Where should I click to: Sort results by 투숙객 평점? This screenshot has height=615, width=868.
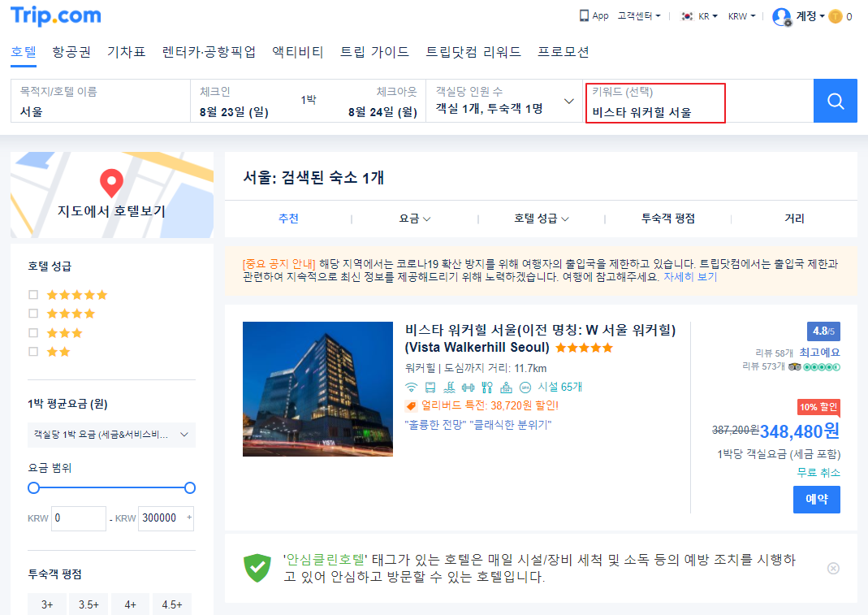[667, 219]
